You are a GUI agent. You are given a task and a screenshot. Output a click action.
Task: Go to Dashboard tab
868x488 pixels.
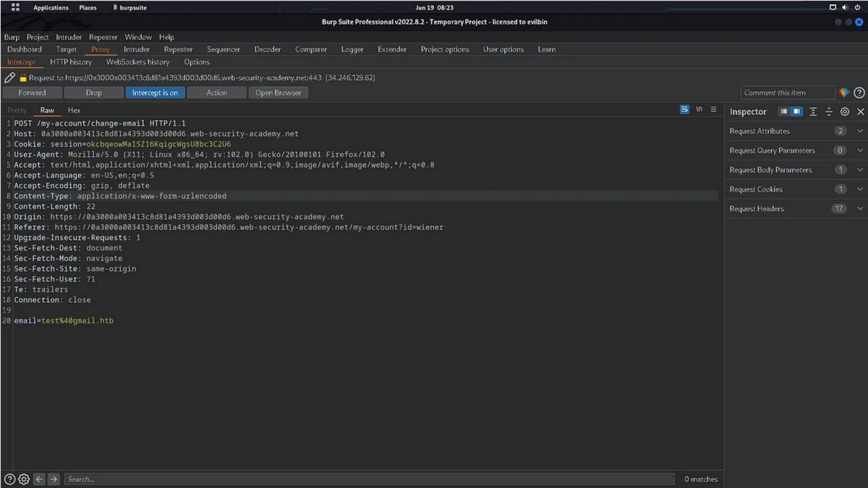point(25,49)
